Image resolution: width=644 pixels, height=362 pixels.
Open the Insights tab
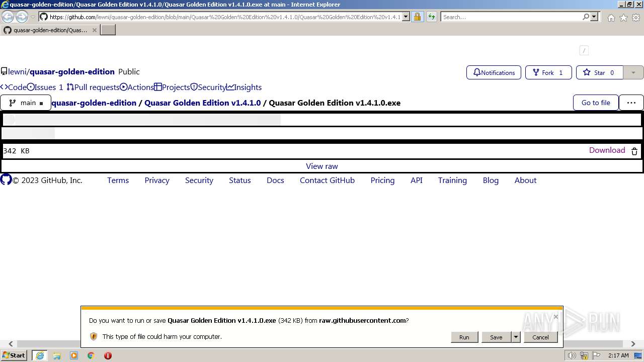coord(244,87)
